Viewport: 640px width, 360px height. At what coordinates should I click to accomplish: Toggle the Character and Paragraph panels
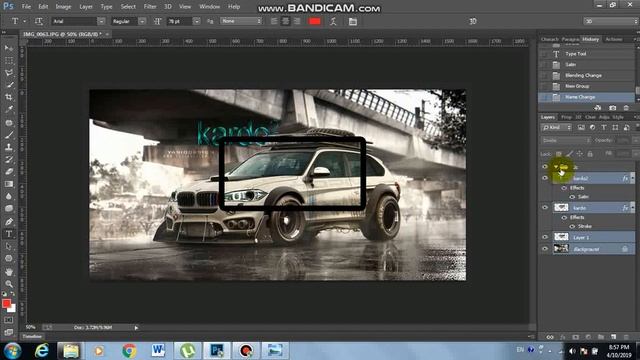pyautogui.click(x=353, y=21)
